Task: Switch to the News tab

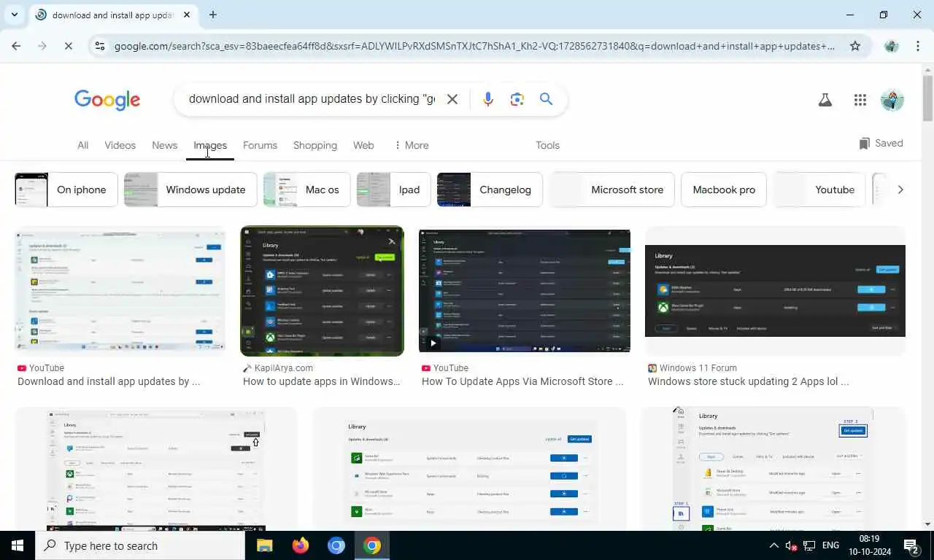Action: pos(165,145)
